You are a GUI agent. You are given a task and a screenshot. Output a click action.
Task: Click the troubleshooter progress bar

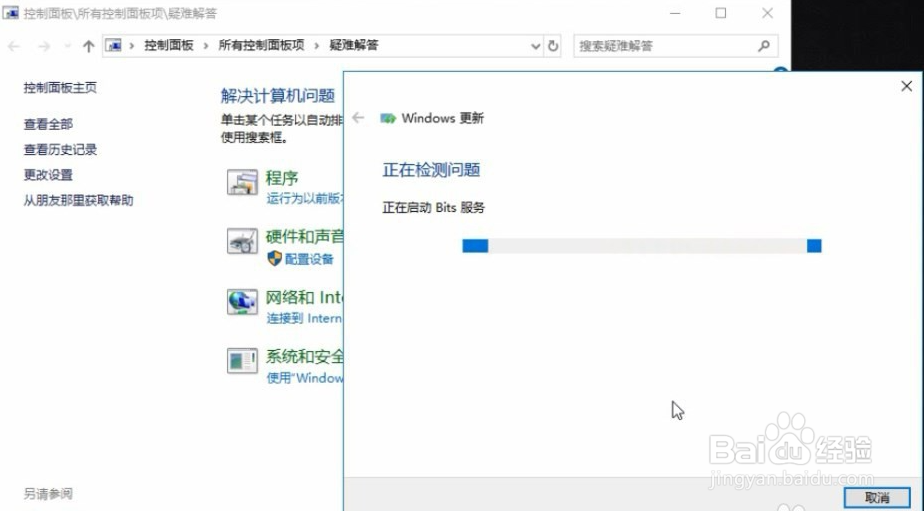tap(642, 246)
